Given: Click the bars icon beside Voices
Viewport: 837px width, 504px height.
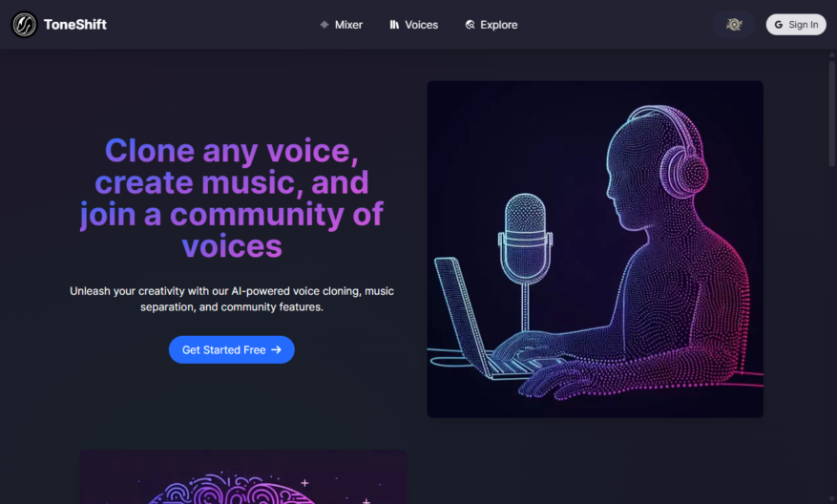Looking at the screenshot, I should tap(394, 25).
